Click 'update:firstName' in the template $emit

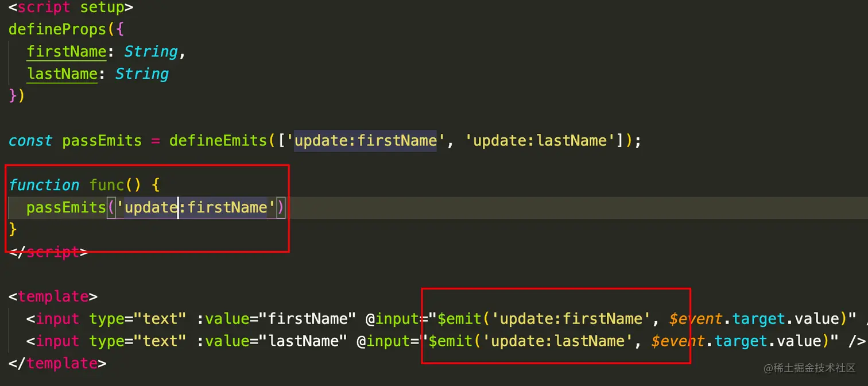tap(571, 319)
